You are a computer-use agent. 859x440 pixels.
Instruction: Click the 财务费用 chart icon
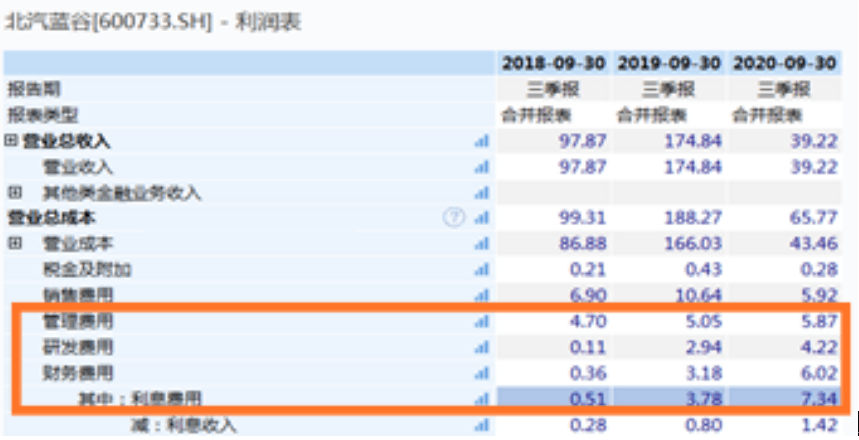pyautogui.click(x=480, y=374)
